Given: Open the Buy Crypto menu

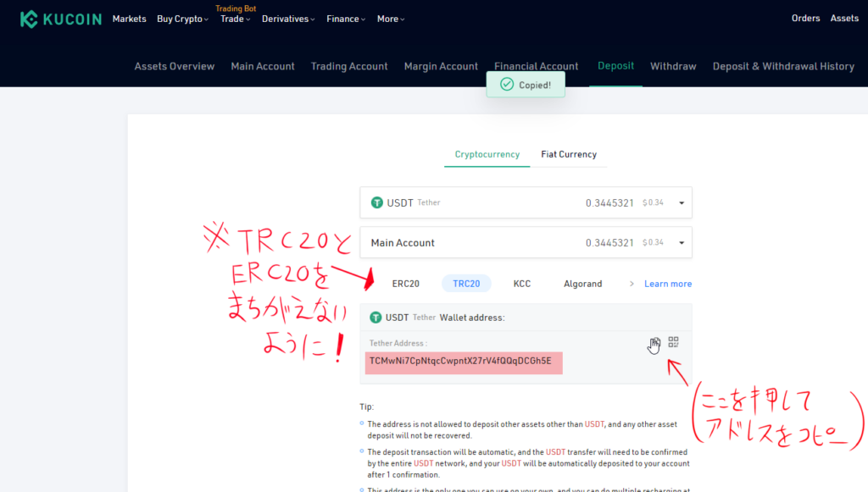Looking at the screenshot, I should 181,19.
